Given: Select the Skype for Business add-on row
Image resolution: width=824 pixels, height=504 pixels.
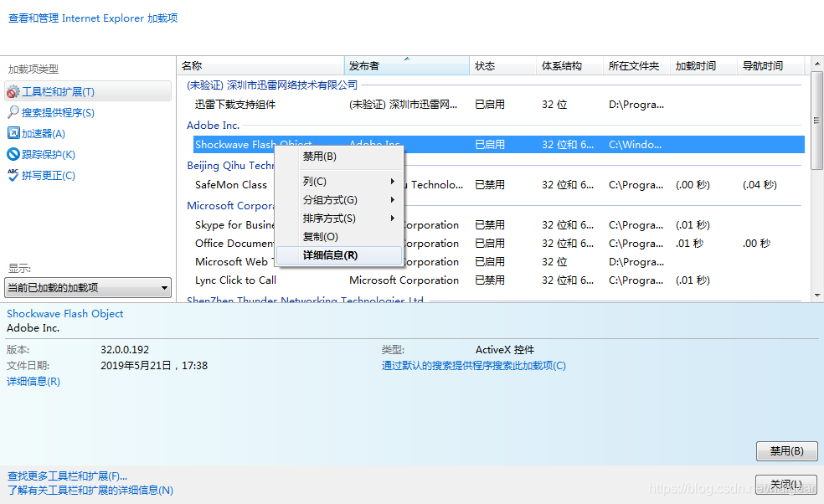Looking at the screenshot, I should [x=498, y=225].
